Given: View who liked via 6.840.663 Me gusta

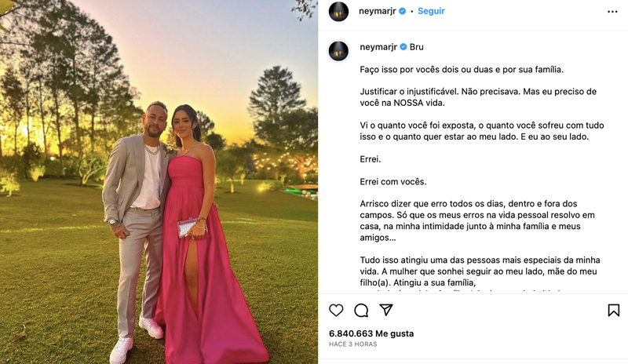Looking at the screenshot, I should [x=371, y=333].
